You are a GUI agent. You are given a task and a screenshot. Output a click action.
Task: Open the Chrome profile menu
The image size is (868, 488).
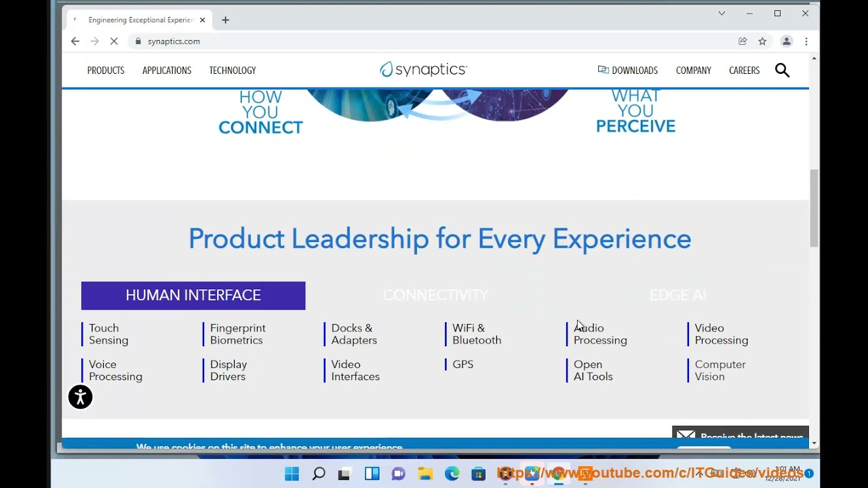point(787,41)
